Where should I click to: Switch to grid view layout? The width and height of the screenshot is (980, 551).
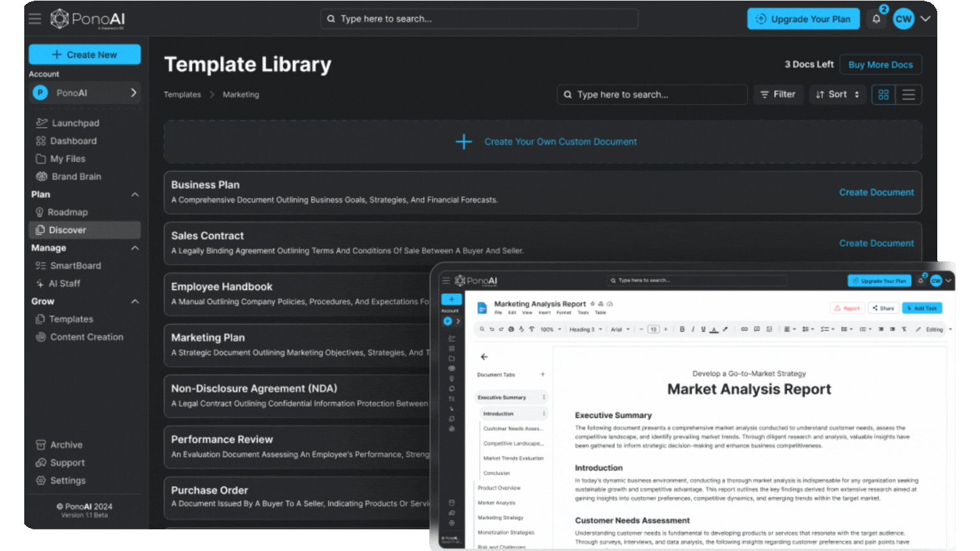(883, 94)
